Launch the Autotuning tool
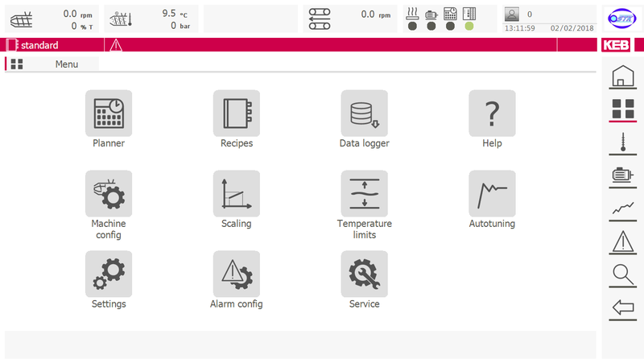The height and width of the screenshot is (363, 644). point(492,194)
